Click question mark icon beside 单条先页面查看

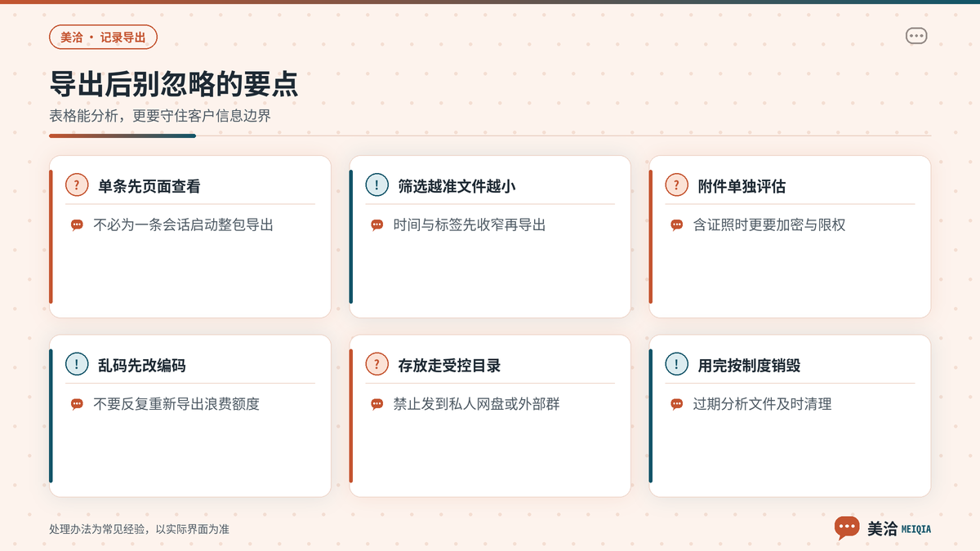(x=77, y=185)
